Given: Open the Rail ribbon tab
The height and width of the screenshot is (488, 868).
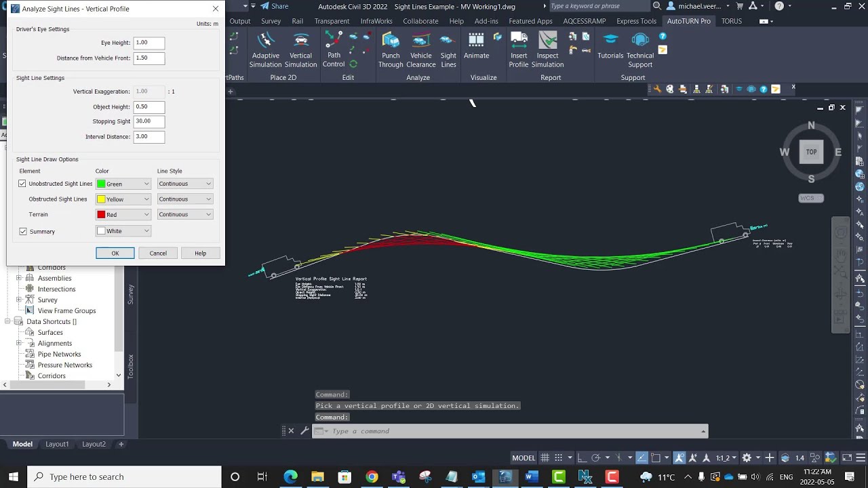Looking at the screenshot, I should click(297, 21).
